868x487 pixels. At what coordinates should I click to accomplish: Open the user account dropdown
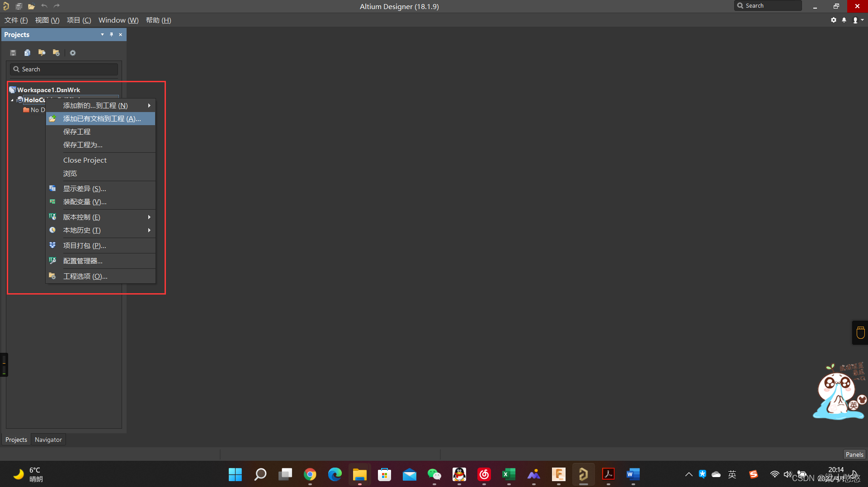(858, 20)
